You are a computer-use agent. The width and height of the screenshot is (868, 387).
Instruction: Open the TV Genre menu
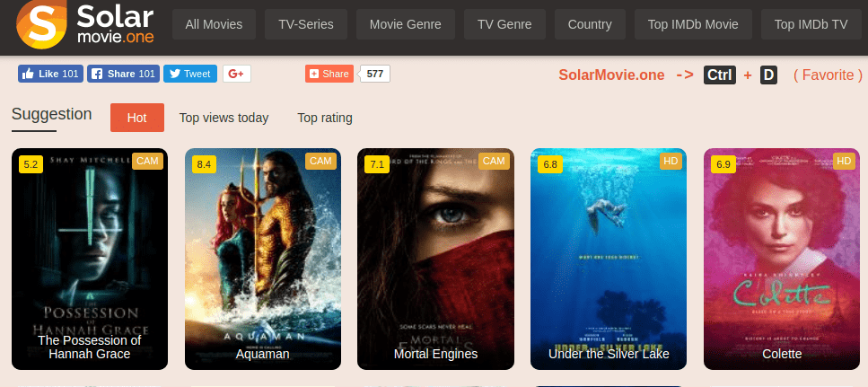(x=504, y=24)
